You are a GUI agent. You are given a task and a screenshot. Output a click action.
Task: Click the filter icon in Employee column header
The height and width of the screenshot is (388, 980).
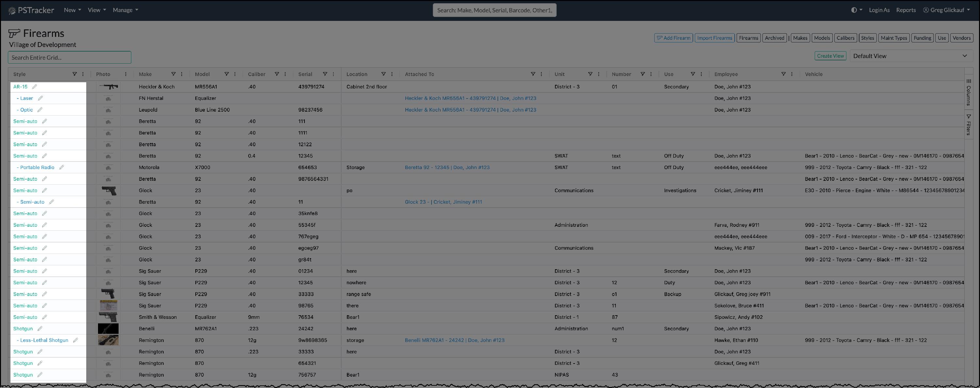click(x=783, y=74)
